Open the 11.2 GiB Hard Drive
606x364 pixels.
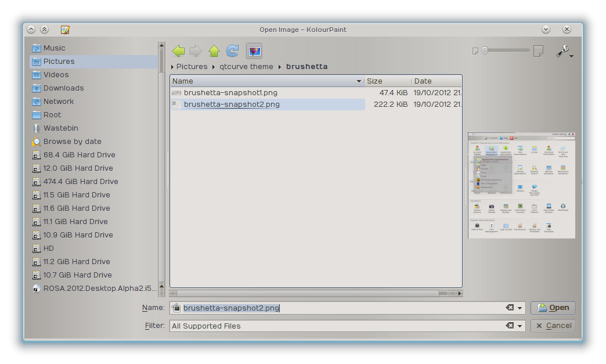click(x=93, y=261)
